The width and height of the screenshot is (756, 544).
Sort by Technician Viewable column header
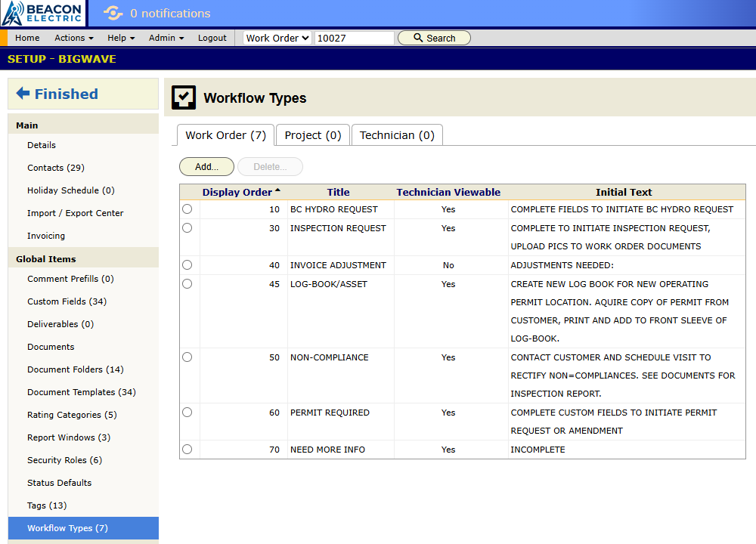(448, 192)
